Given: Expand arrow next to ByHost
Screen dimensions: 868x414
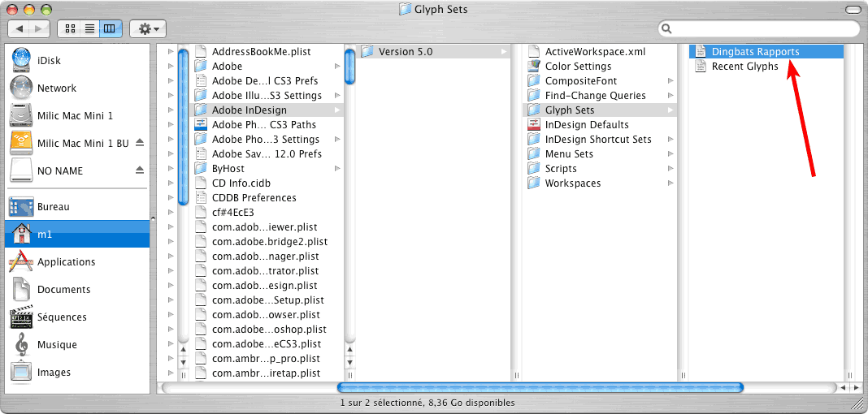Looking at the screenshot, I should pos(337,169).
